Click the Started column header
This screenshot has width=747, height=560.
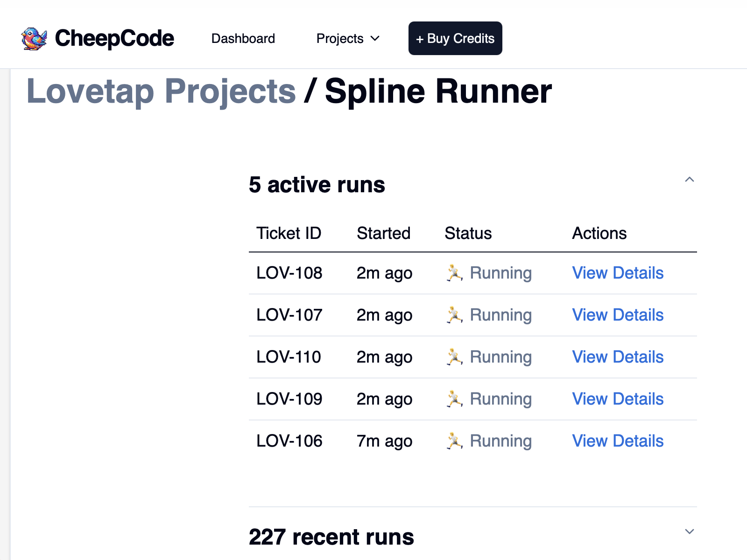[x=384, y=233]
